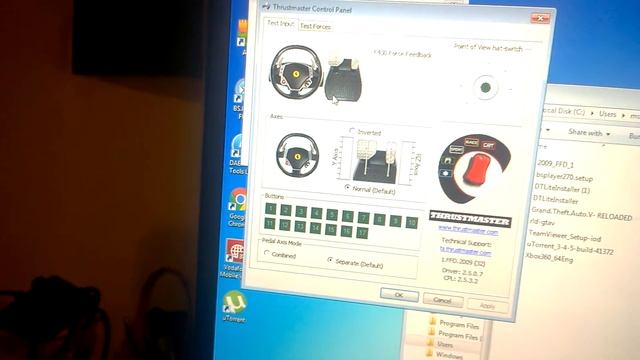Open Users folder in Explorer tree
Viewport: 640px width, 360px height.
(440, 344)
